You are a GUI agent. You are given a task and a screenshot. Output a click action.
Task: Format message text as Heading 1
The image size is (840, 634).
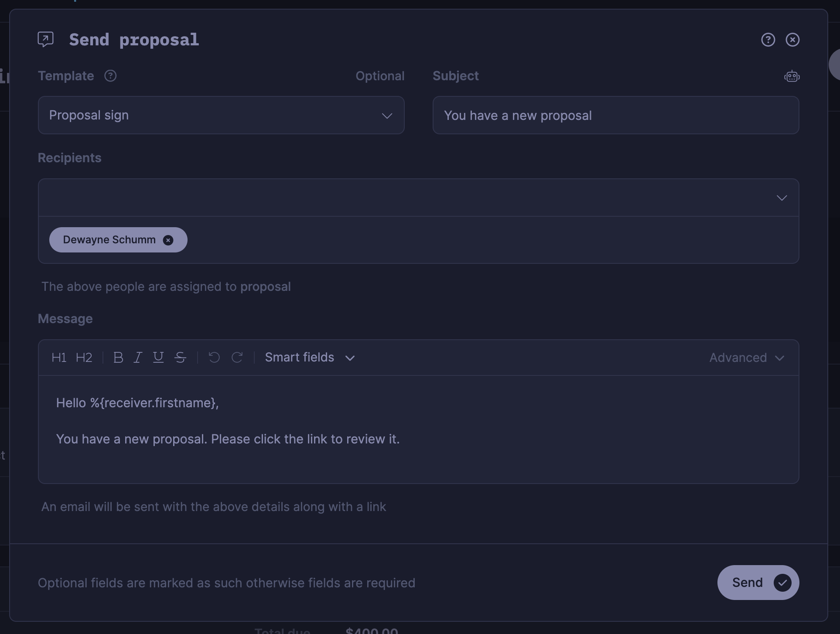(x=58, y=357)
